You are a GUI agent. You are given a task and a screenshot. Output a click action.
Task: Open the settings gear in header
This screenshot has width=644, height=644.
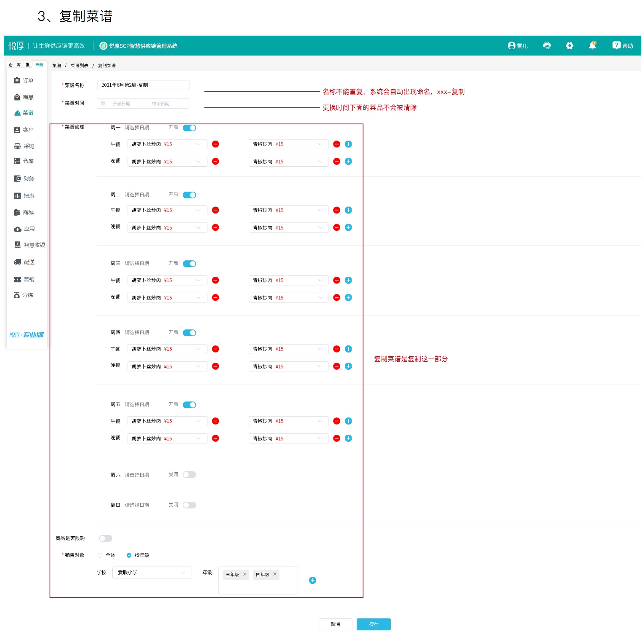(x=569, y=45)
